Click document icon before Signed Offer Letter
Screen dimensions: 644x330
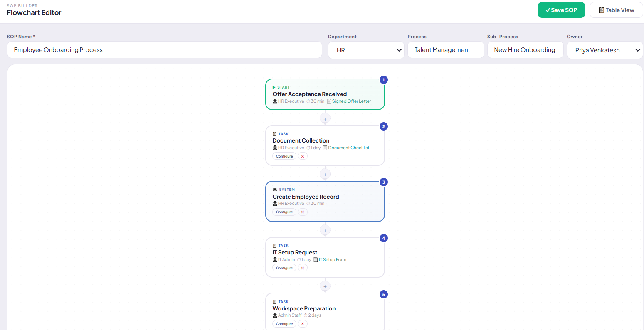pyautogui.click(x=329, y=101)
